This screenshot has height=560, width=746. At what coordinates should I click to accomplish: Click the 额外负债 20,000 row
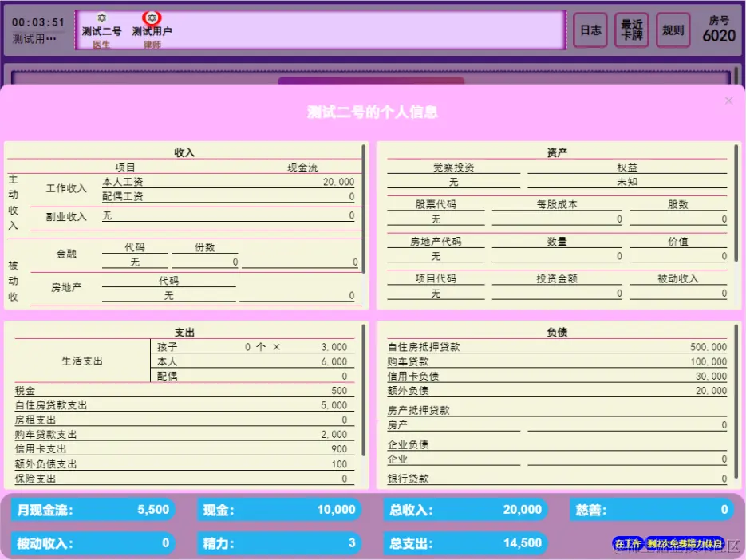click(557, 391)
